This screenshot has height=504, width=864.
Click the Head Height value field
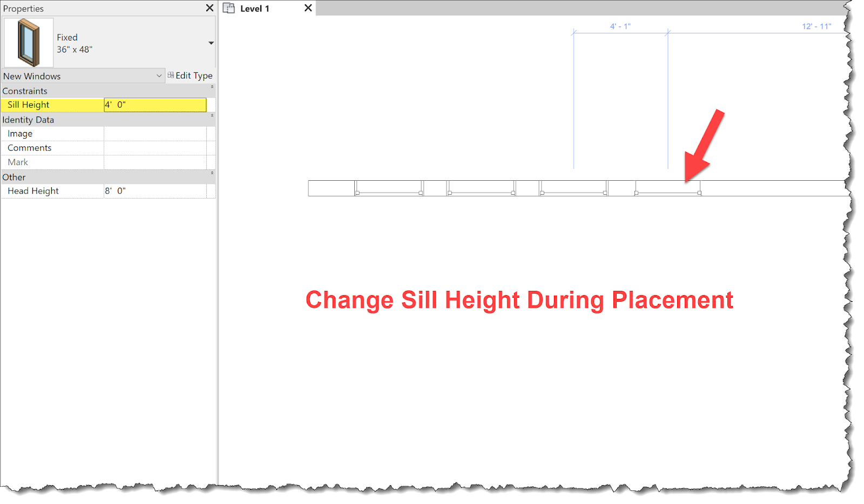click(157, 190)
